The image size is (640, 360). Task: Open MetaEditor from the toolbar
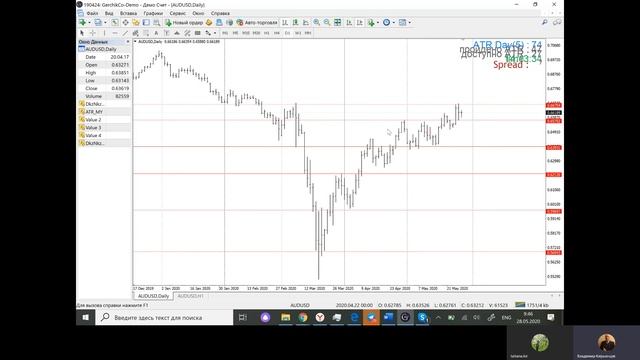tap(209, 22)
